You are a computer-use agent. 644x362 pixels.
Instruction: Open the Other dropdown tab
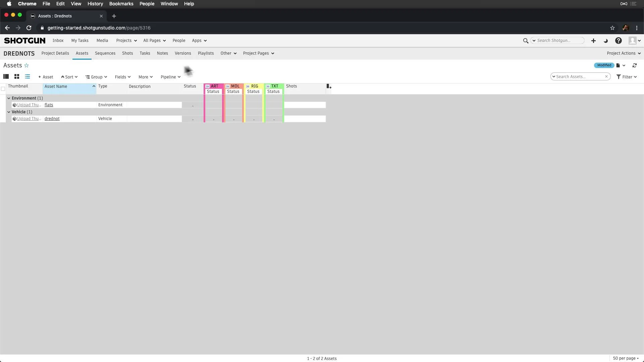click(229, 53)
